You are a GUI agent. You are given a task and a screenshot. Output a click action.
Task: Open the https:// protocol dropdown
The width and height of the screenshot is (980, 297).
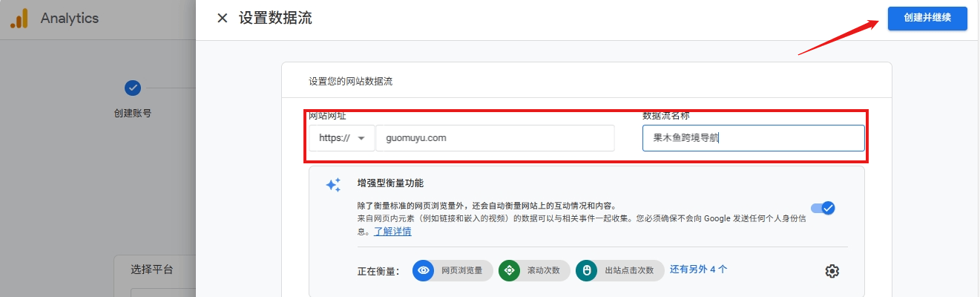[x=342, y=138]
